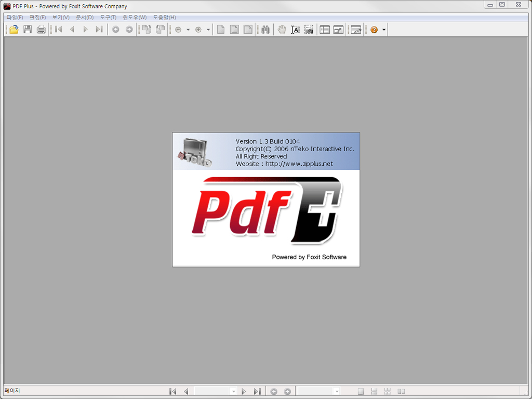
Task: Select the text selection tool
Action: [x=295, y=30]
